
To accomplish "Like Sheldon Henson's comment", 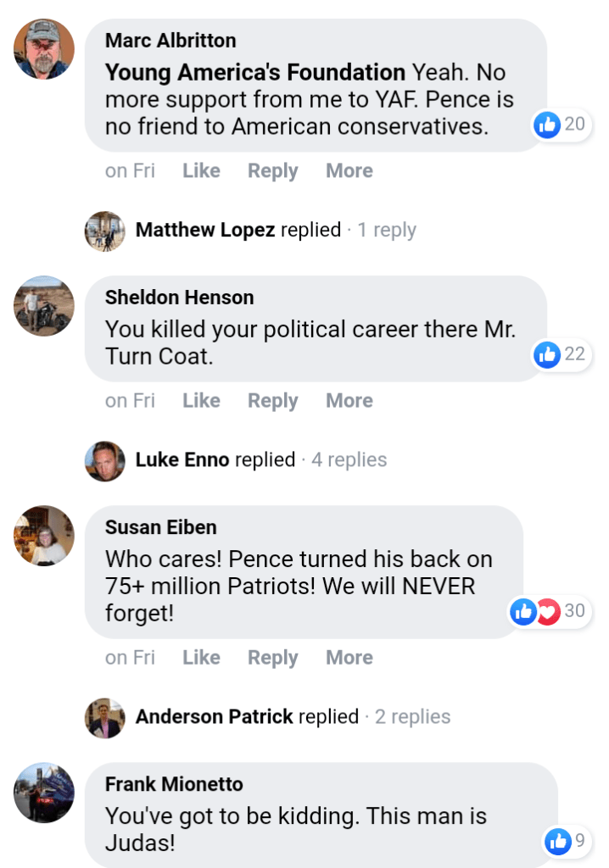I will pyautogui.click(x=201, y=400).
